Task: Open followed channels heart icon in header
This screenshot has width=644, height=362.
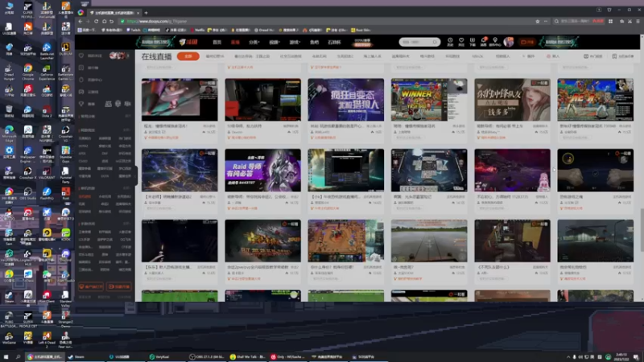Action: pos(461,42)
